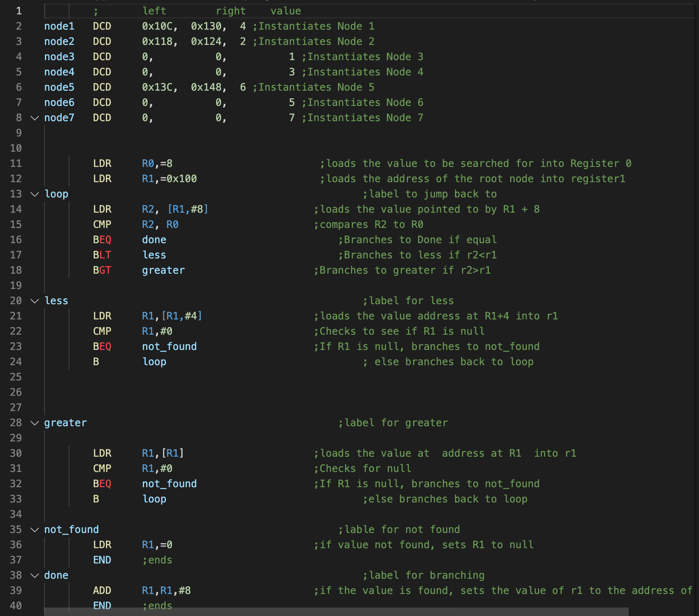Click the CMP instruction on line 31
The height and width of the screenshot is (616, 699).
[102, 469]
